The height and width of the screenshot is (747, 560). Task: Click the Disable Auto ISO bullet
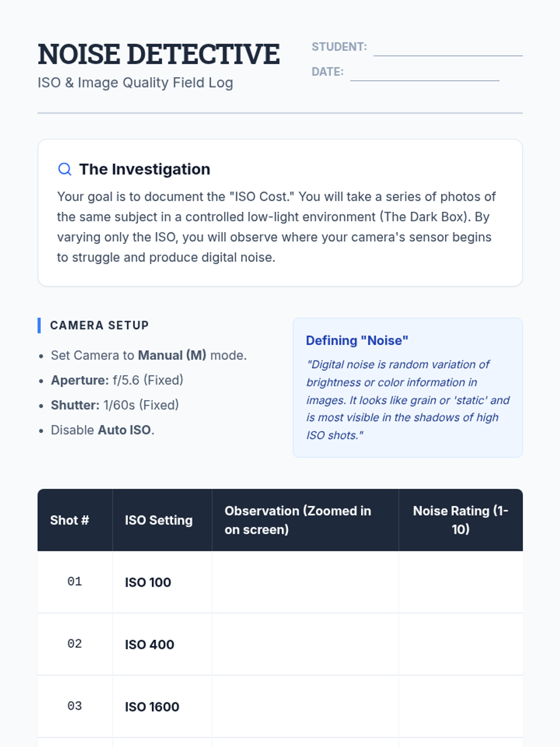102,430
